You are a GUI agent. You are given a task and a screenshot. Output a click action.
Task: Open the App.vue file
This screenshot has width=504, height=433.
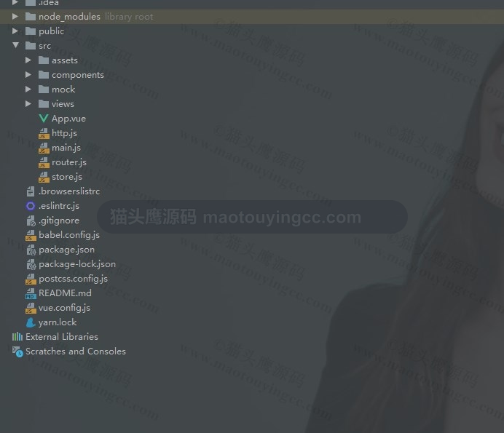click(68, 119)
